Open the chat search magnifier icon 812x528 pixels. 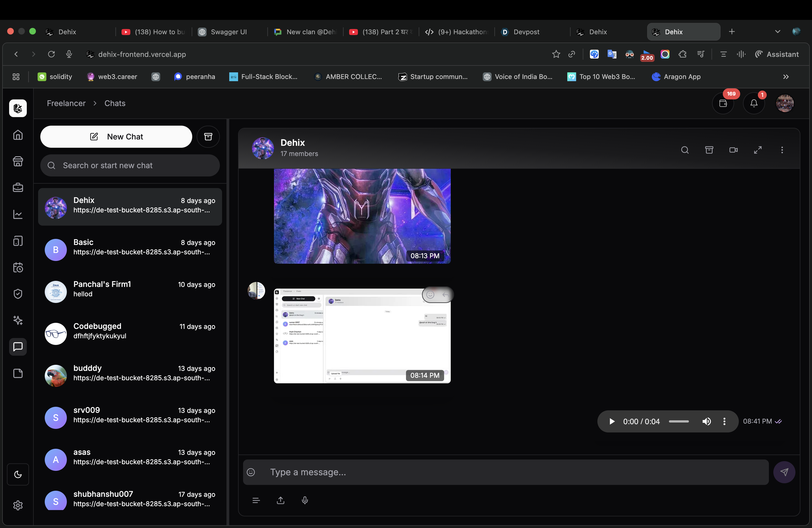point(684,150)
